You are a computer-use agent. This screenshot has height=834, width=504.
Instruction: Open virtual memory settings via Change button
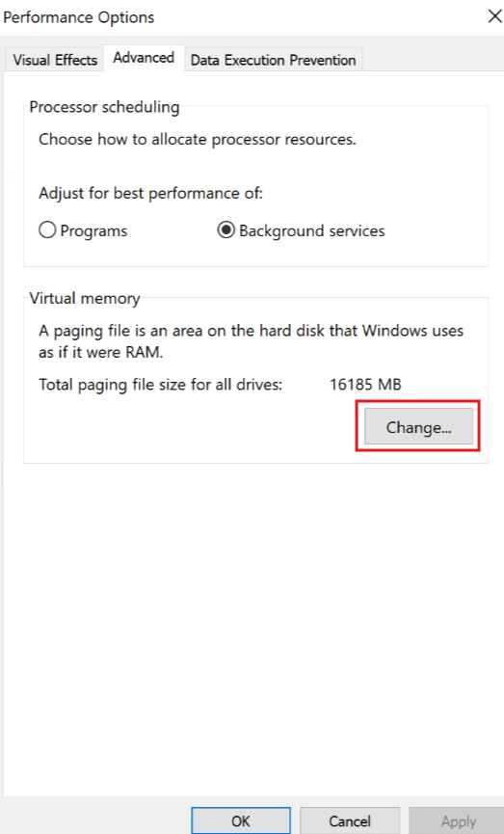coord(418,426)
